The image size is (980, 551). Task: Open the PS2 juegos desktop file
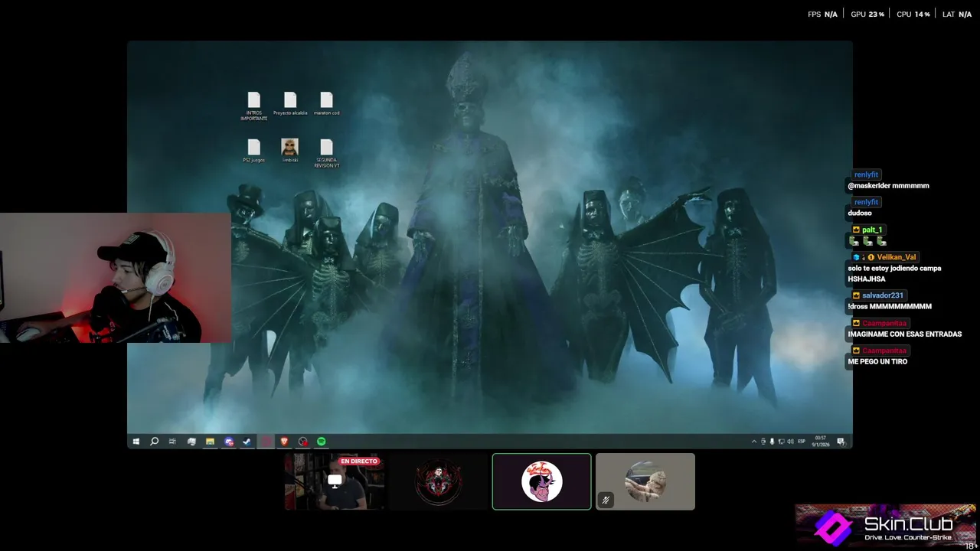point(253,151)
